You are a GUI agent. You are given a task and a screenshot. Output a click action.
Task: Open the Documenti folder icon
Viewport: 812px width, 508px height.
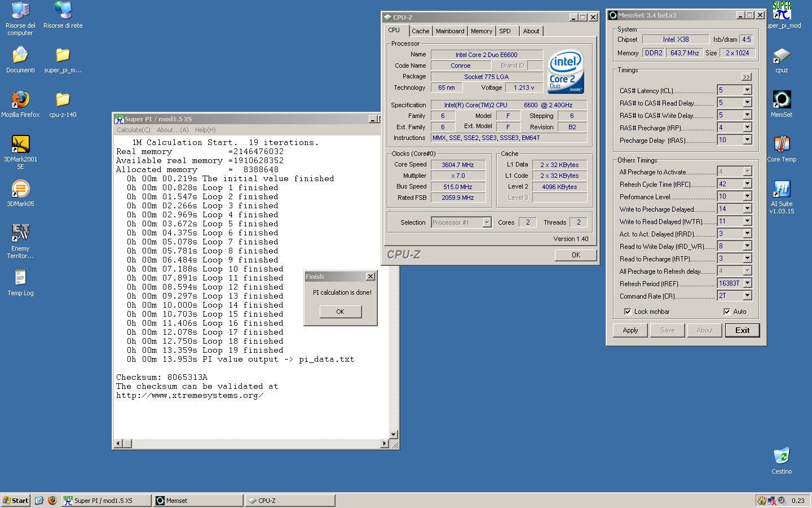click(x=20, y=60)
